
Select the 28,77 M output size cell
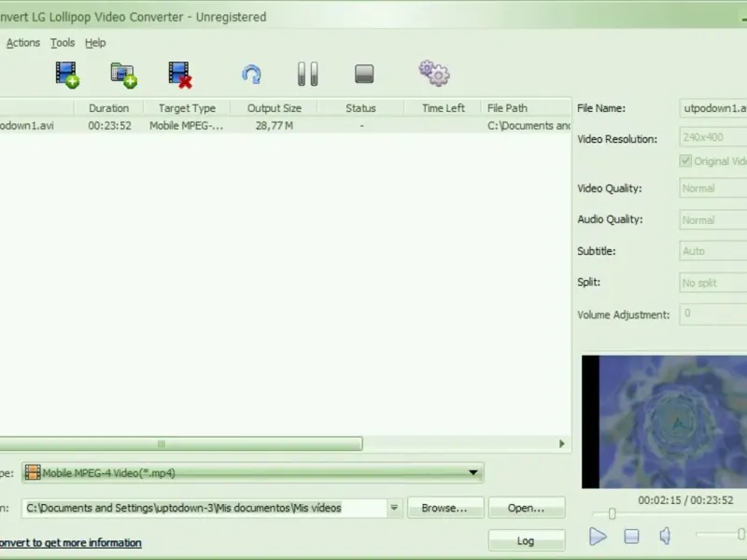pos(274,126)
